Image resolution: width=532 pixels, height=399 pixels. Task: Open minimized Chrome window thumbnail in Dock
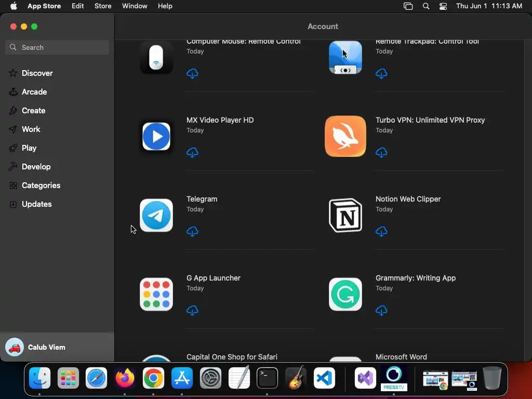pyautogui.click(x=435, y=380)
